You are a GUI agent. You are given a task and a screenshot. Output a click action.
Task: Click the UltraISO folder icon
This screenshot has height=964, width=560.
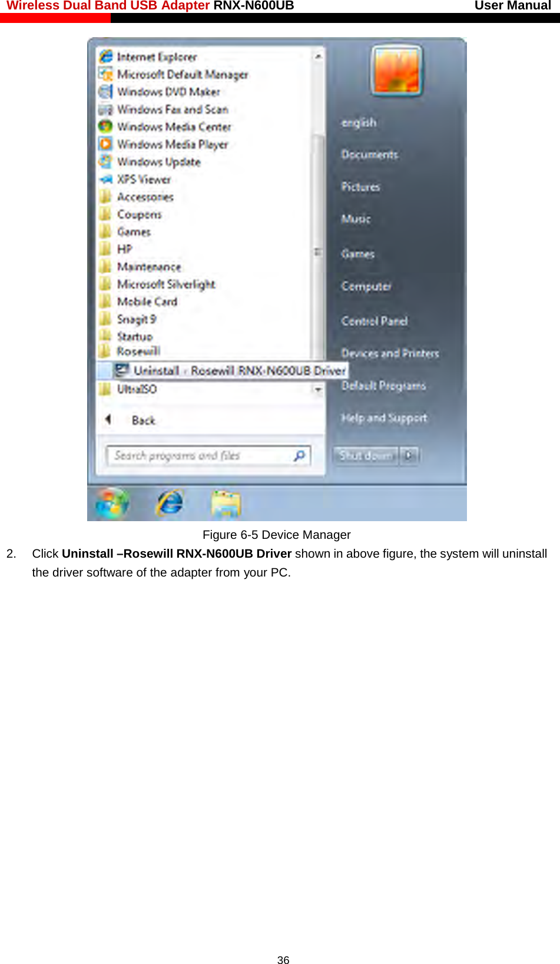[x=105, y=389]
